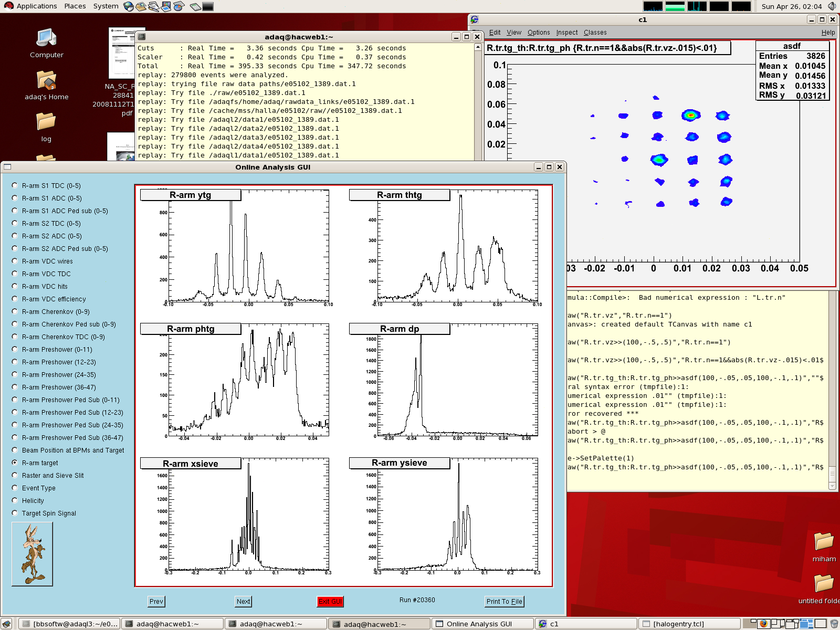
Task: Open the green memory monitor graph
Action: click(x=675, y=6)
